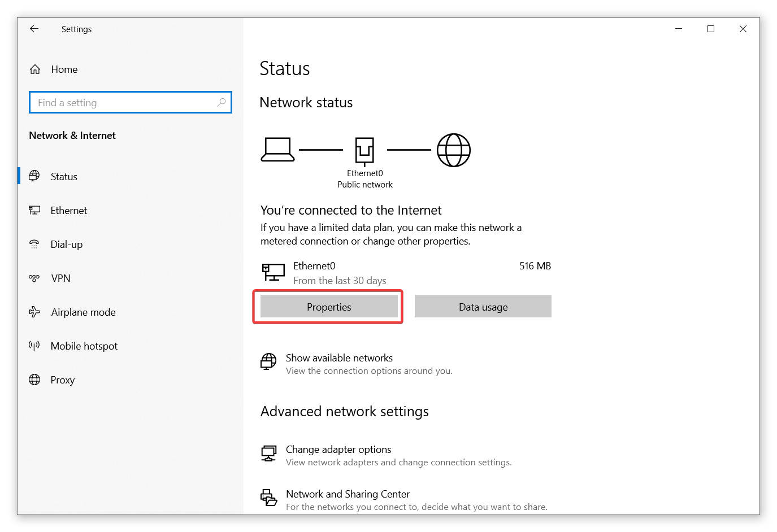Click the Airplane mode plane icon
The height and width of the screenshot is (532, 777).
point(34,312)
